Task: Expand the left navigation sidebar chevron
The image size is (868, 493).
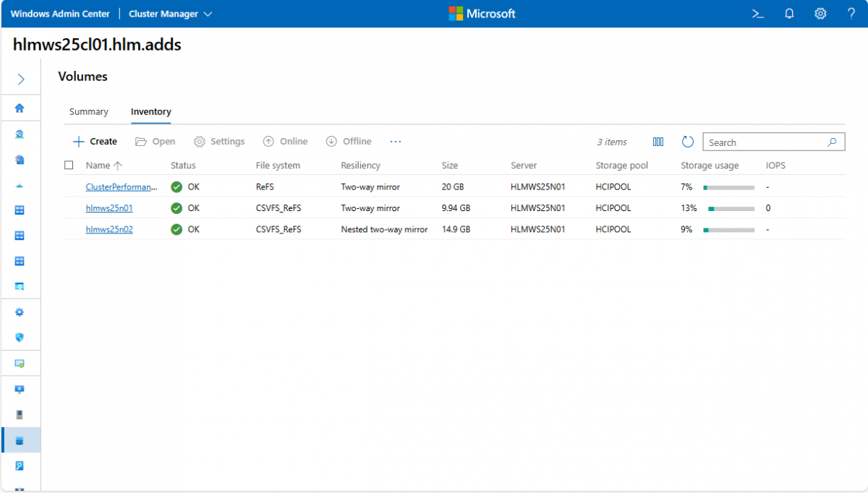Action: pos(21,80)
